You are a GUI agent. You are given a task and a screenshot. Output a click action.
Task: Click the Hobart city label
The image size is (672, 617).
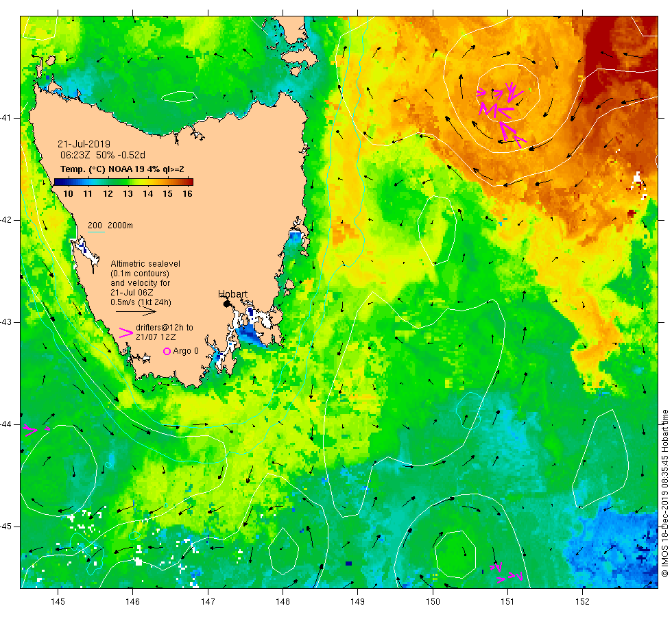point(232,294)
